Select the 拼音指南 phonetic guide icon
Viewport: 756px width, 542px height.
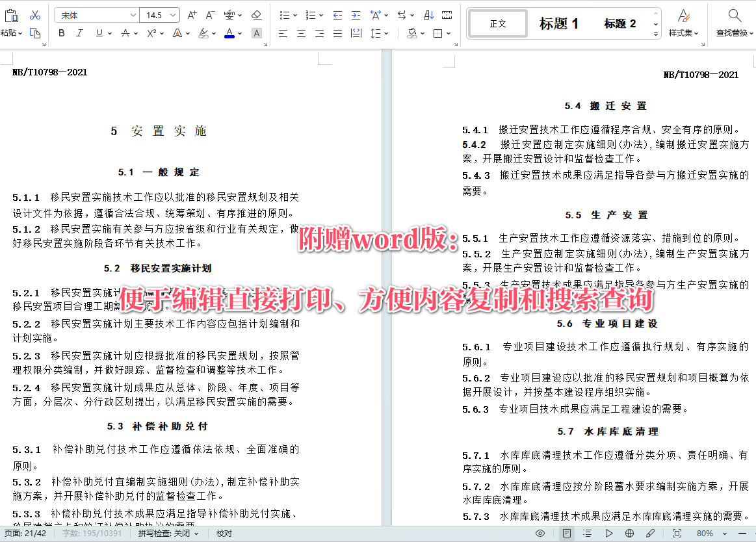pos(229,14)
